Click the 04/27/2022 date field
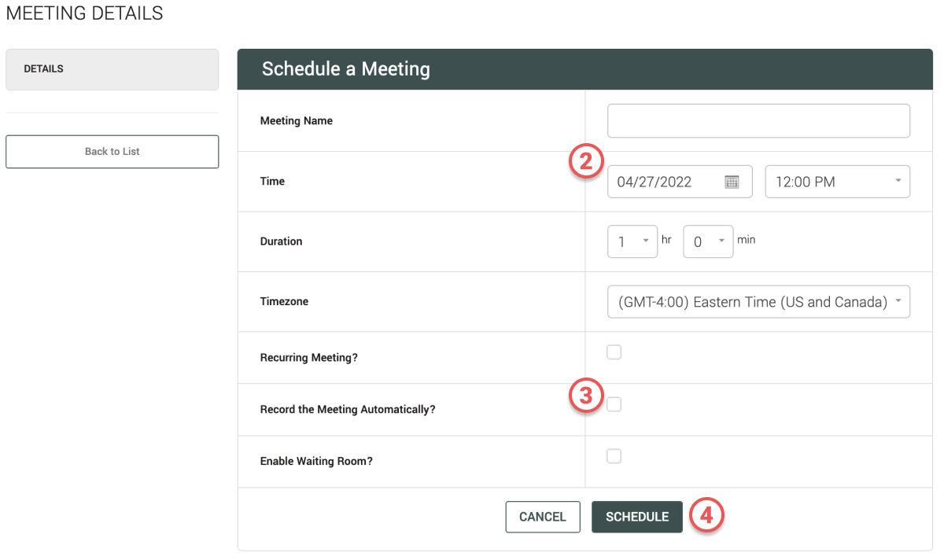The height and width of the screenshot is (560, 944). point(680,182)
